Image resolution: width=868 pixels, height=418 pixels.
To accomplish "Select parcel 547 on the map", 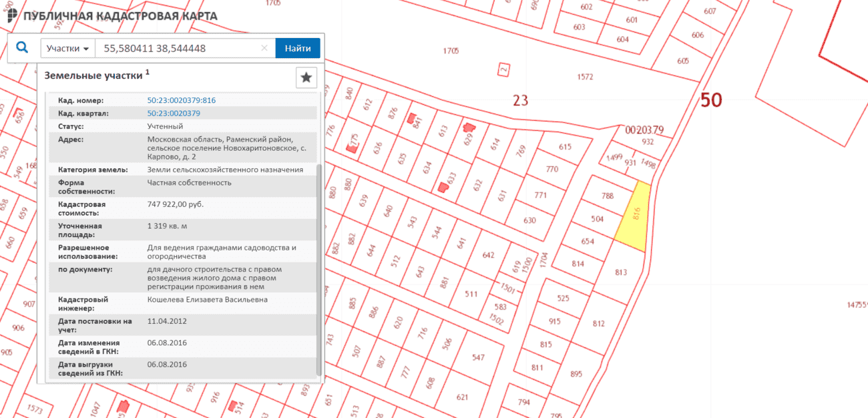I will pyautogui.click(x=477, y=357).
